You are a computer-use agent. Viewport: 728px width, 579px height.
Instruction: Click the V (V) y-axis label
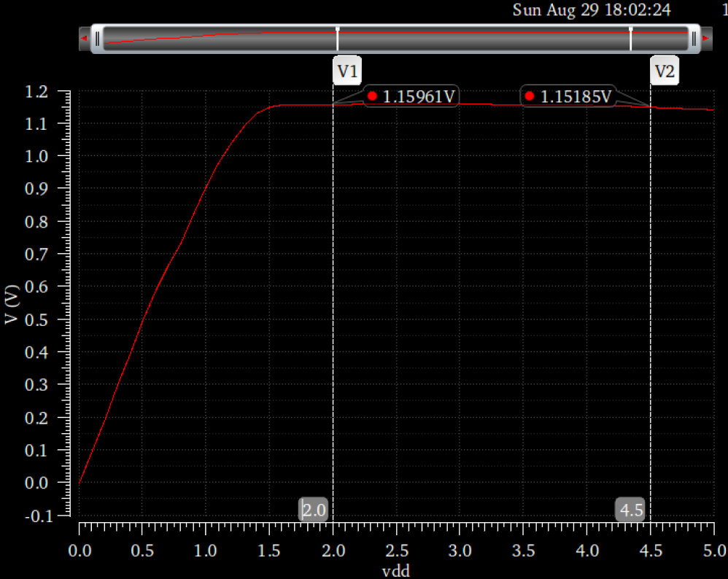[x=12, y=305]
